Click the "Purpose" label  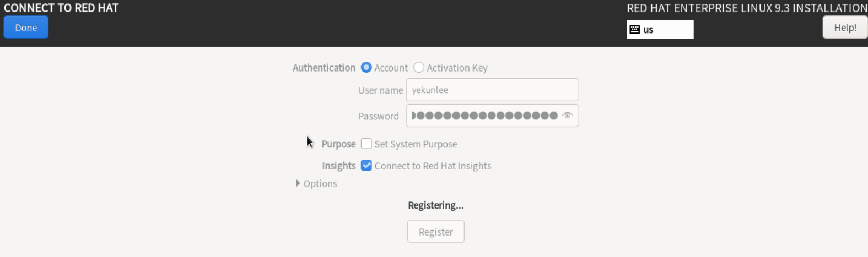click(x=338, y=144)
